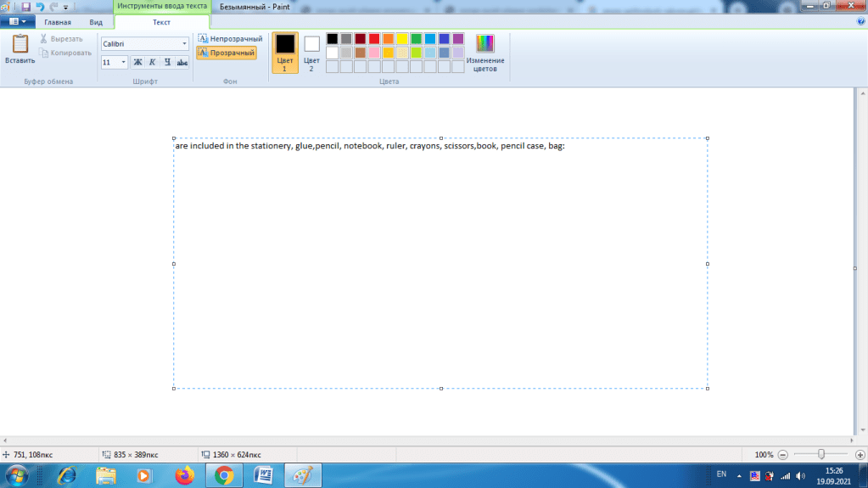Open the Изменение цветов color editor
868x488 pixels.
(484, 53)
